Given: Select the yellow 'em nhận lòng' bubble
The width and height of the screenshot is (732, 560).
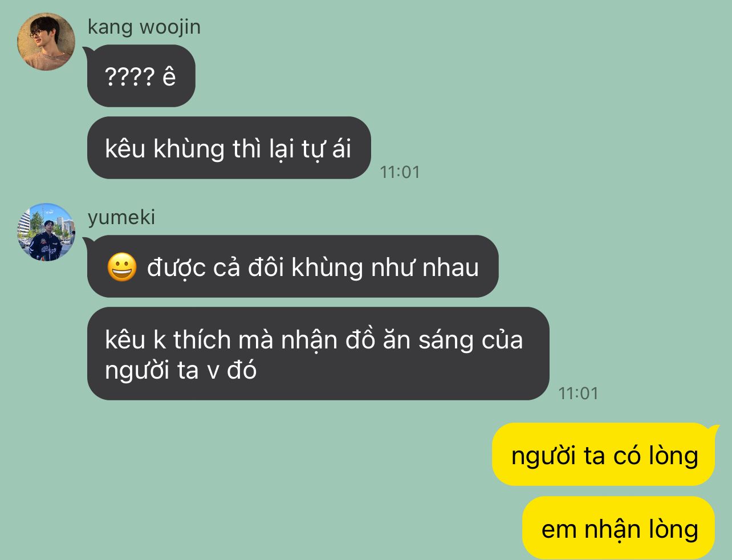Looking at the screenshot, I should (x=619, y=528).
